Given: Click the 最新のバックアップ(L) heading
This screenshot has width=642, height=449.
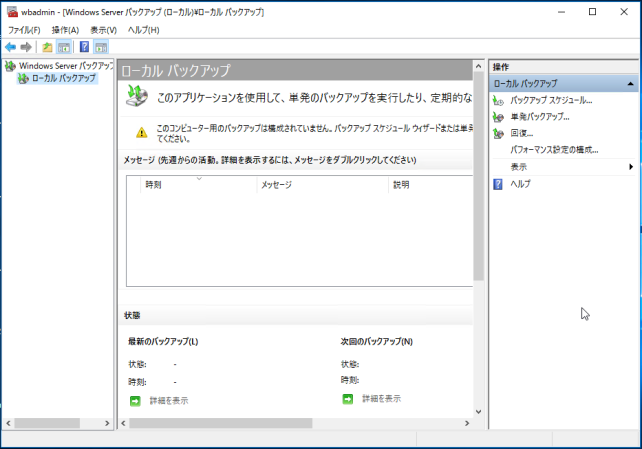Looking at the screenshot, I should pyautogui.click(x=163, y=341).
